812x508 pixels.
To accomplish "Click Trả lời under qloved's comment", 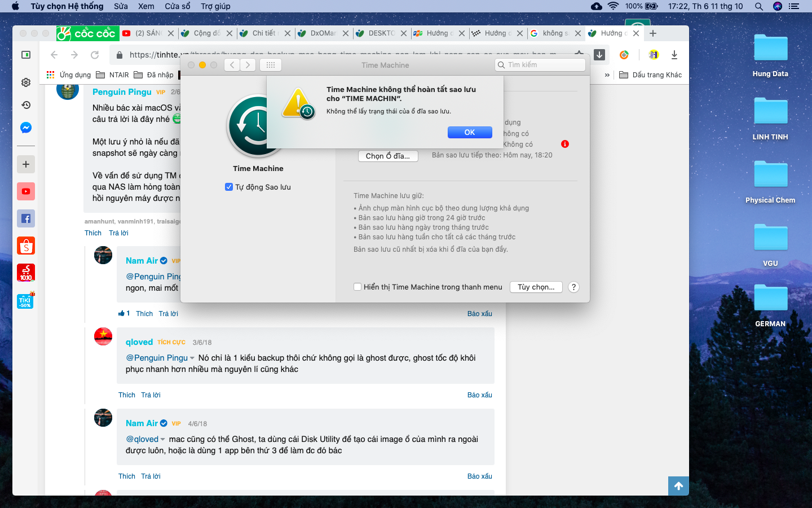I will click(x=151, y=395).
